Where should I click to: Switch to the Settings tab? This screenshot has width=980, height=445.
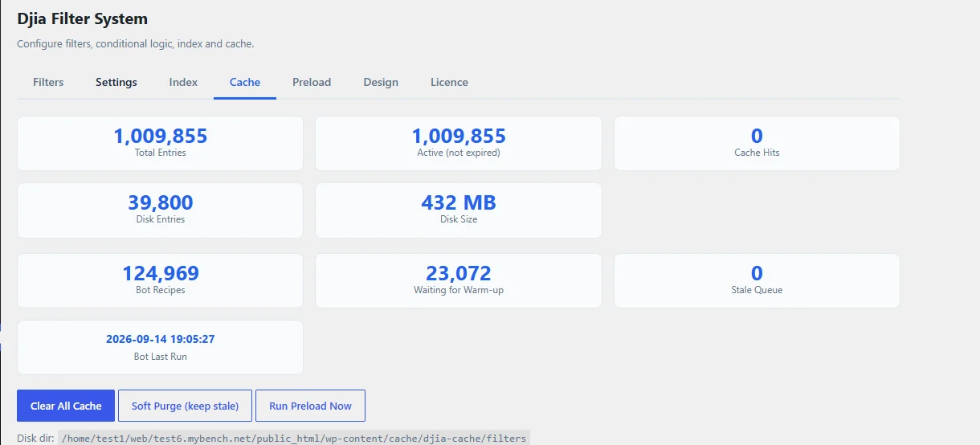coord(116,82)
